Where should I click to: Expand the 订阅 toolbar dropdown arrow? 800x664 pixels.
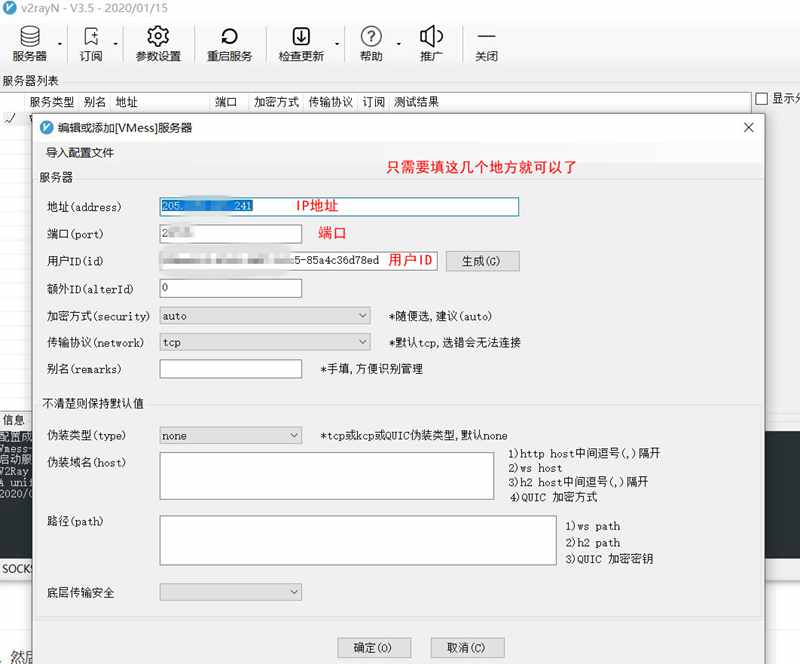pos(115,44)
